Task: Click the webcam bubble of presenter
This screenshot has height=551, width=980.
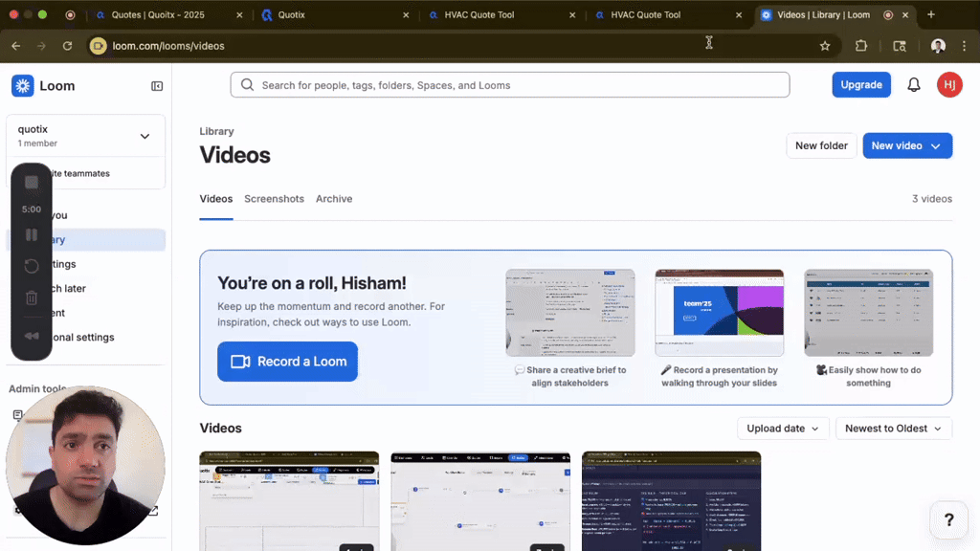Action: tap(85, 465)
